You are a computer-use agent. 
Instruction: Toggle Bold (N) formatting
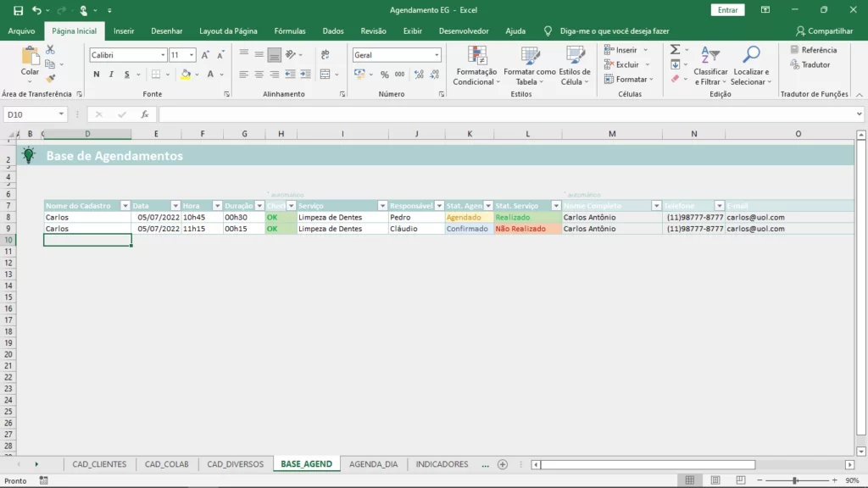pos(97,75)
